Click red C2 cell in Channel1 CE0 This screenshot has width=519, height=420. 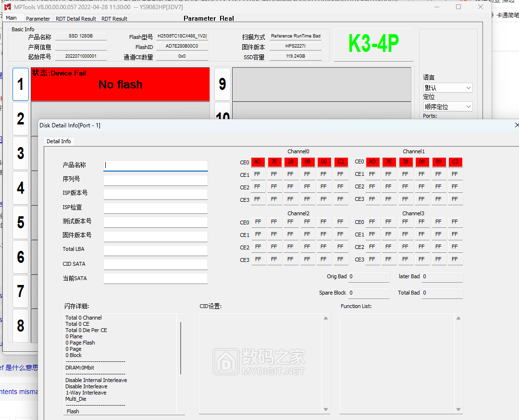(x=455, y=162)
